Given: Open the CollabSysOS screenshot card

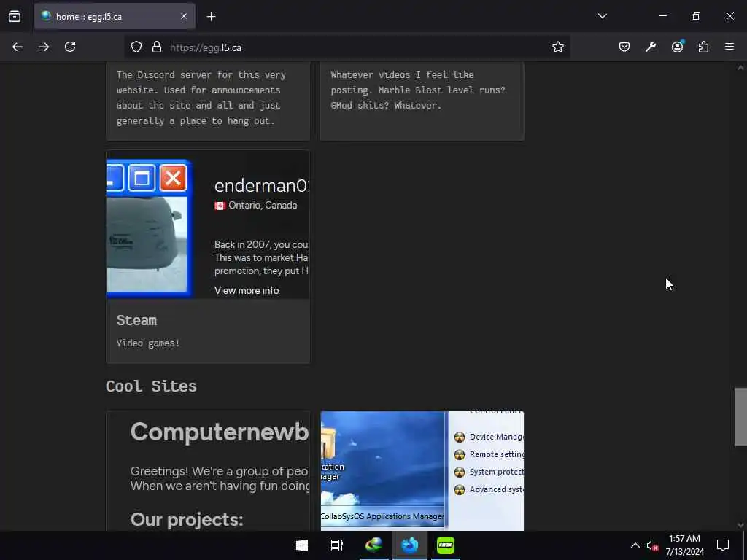Looking at the screenshot, I should click(x=422, y=471).
